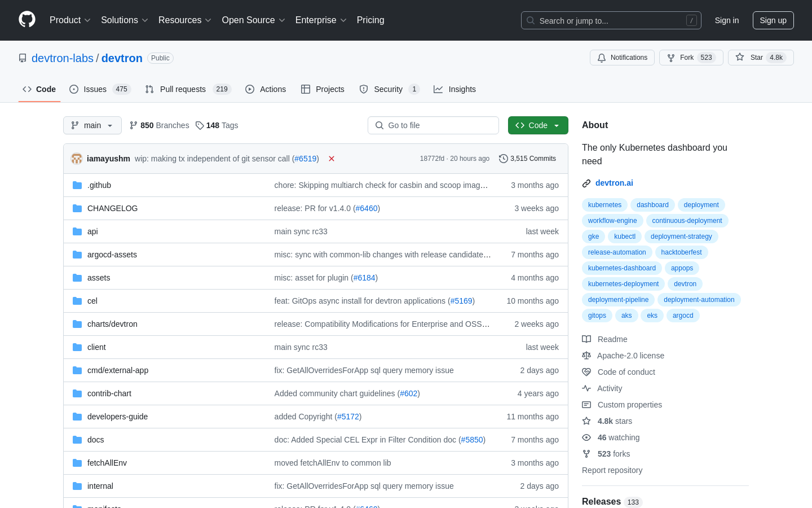
Task: Fork the repository
Action: [691, 58]
